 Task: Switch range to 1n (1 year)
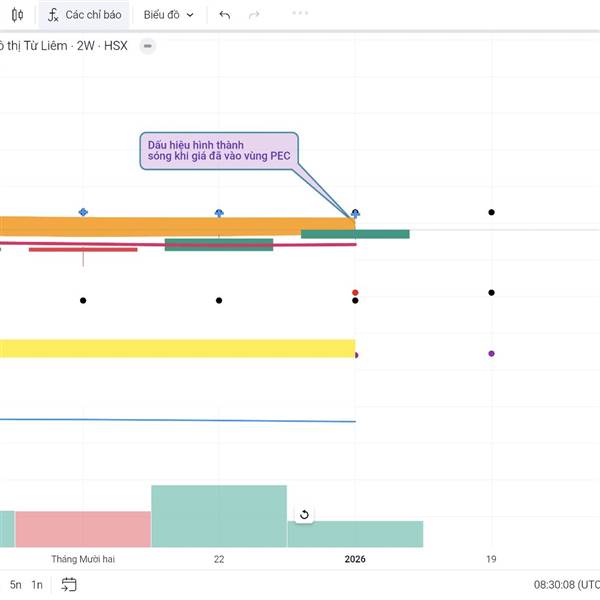37,585
